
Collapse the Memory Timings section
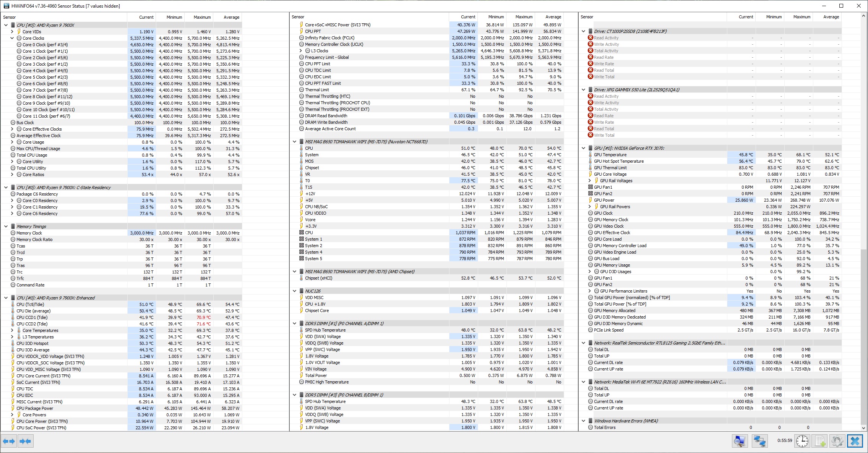(x=6, y=226)
